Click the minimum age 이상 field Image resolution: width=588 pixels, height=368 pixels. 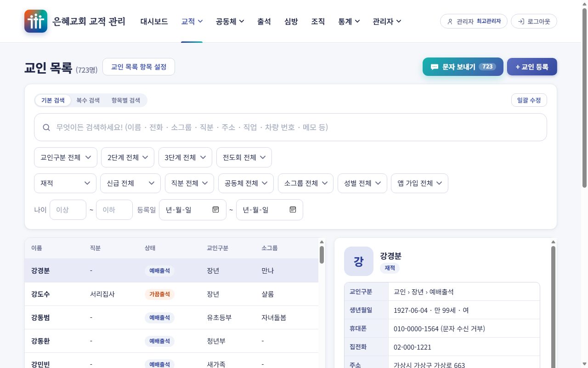tap(68, 210)
